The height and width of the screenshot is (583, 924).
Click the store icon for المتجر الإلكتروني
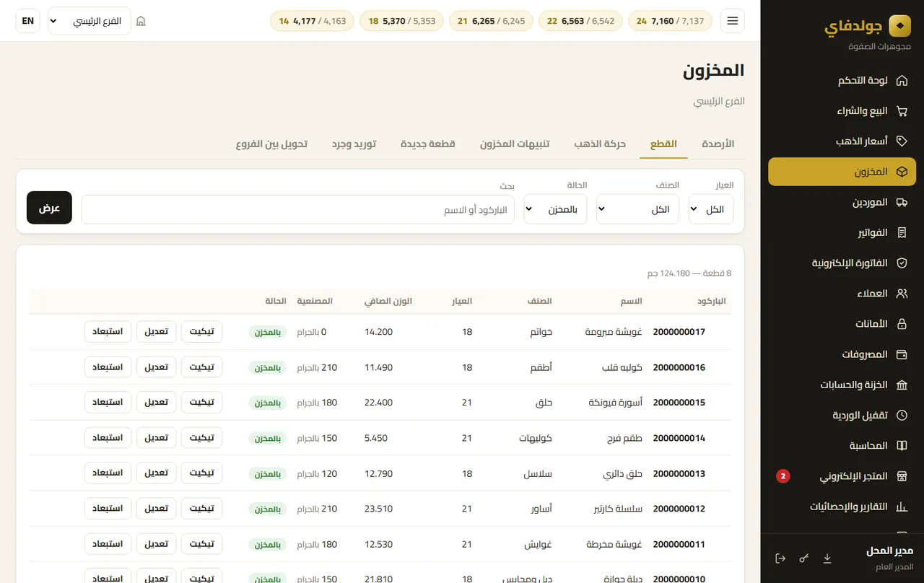902,476
